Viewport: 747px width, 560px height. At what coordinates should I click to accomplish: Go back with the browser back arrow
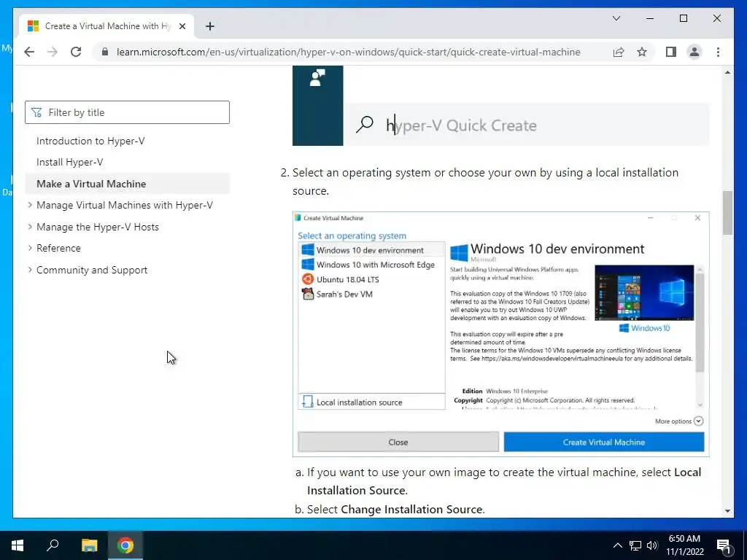(x=29, y=52)
